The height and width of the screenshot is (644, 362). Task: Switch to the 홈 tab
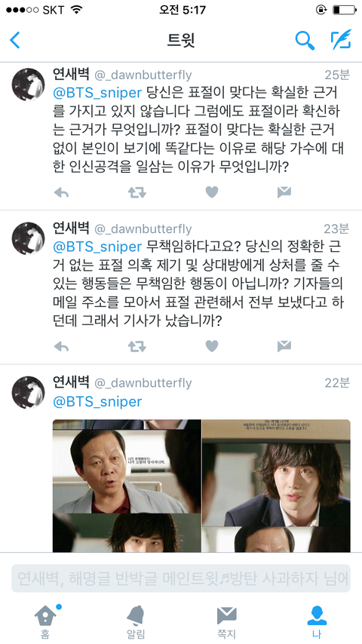point(46,621)
